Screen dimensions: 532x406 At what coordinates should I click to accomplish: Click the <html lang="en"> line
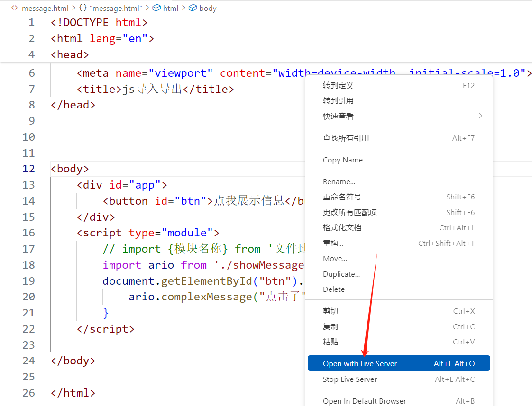tap(102, 39)
